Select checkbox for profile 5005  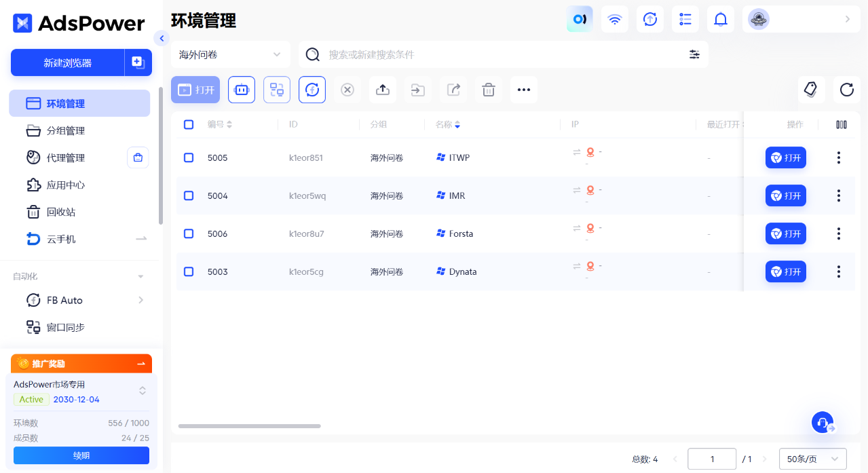point(189,157)
